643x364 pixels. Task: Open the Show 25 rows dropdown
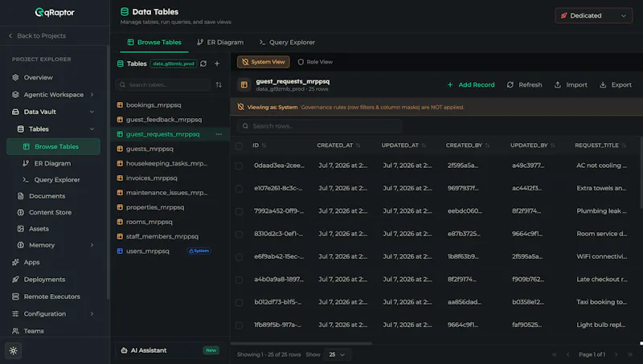point(337,354)
